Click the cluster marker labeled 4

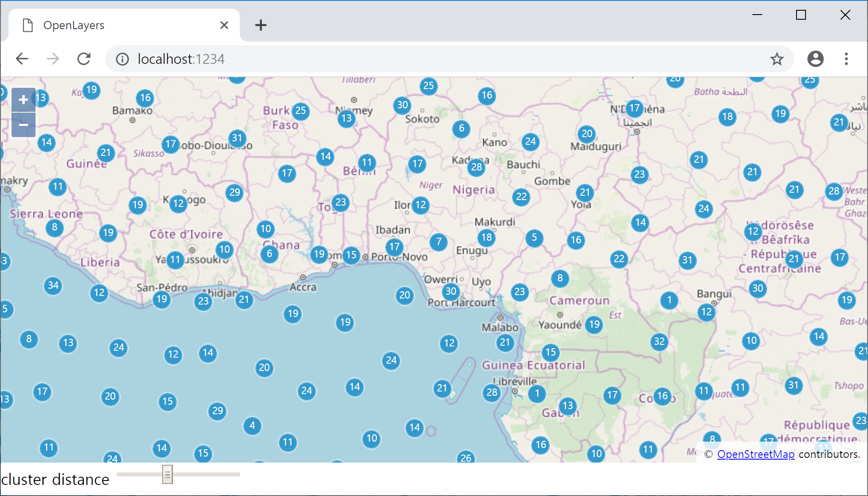tap(252, 425)
